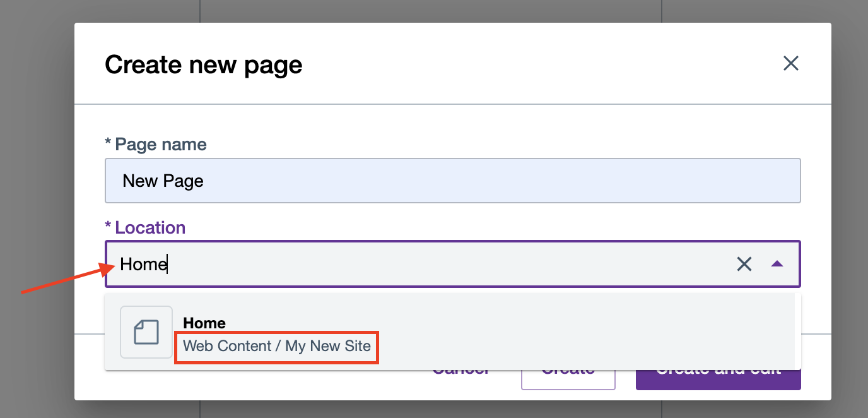Viewport: 868px width, 418px height.
Task: Click the Home text typed in the Location field
Action: click(141, 264)
